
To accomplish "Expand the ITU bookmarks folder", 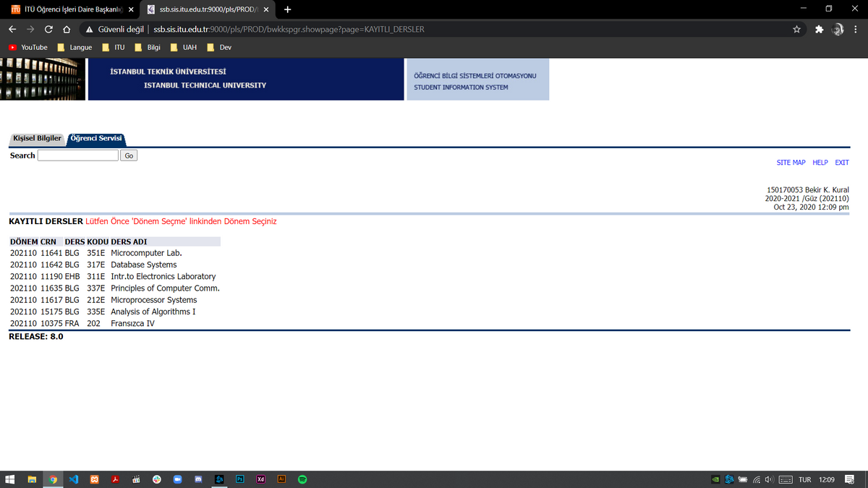I will [x=114, y=48].
